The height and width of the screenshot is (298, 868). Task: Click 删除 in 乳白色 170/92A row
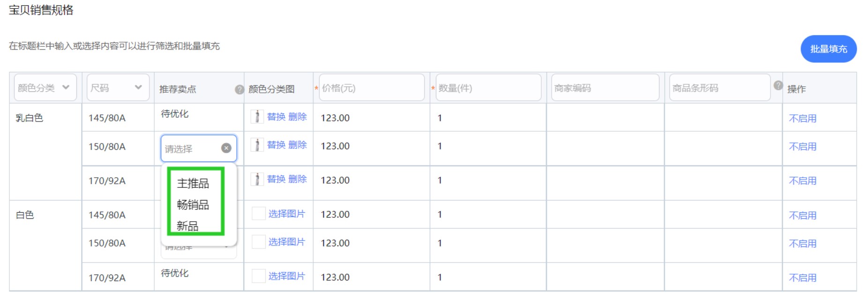[x=298, y=179]
